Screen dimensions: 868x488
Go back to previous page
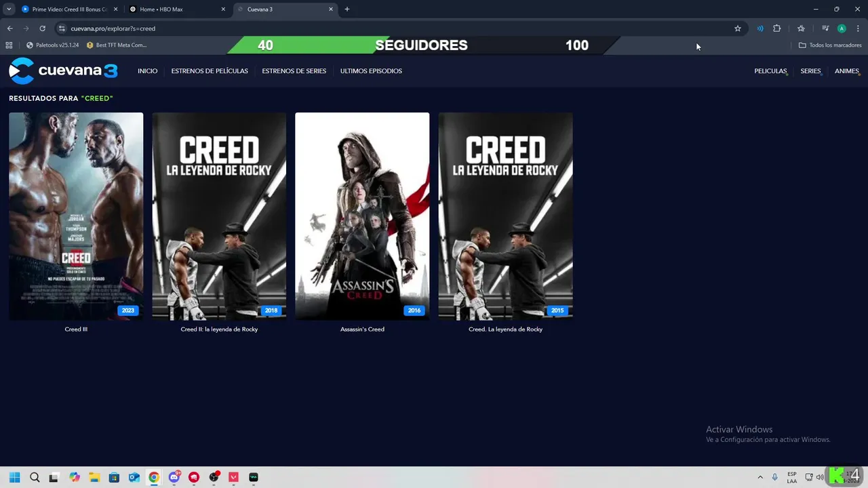[x=9, y=28]
